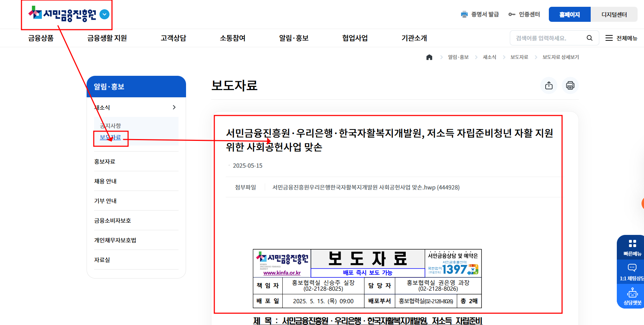Open 기부 안내 in the sidebar
Image resolution: width=644 pixels, height=325 pixels.
pyautogui.click(x=105, y=201)
